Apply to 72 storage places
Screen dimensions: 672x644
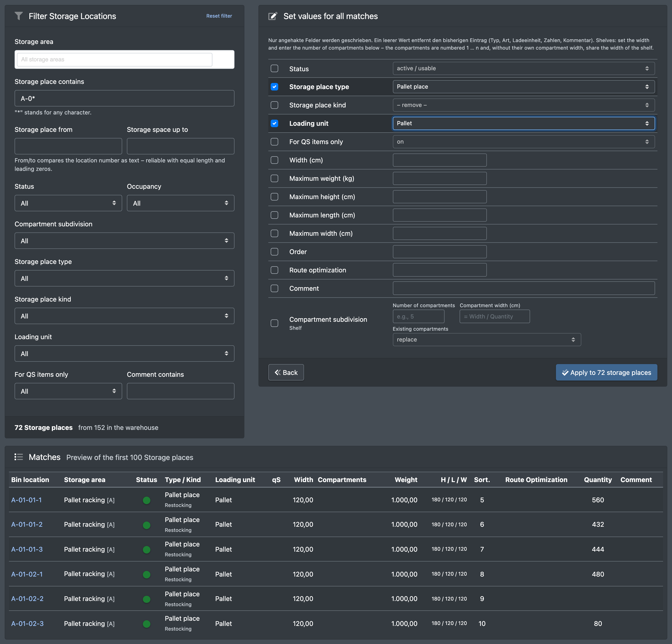[606, 372]
